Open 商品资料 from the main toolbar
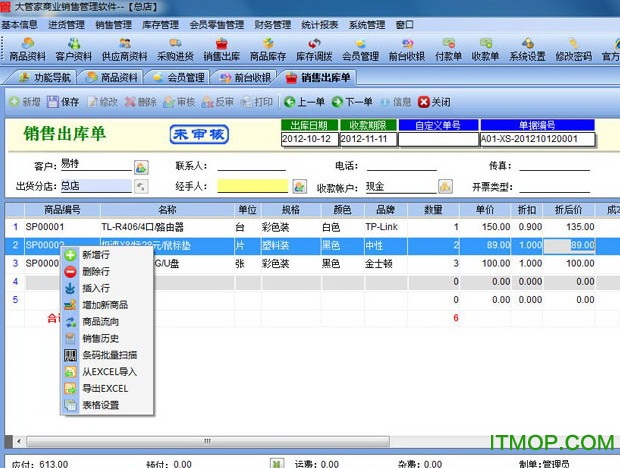620x468 pixels. (x=27, y=49)
